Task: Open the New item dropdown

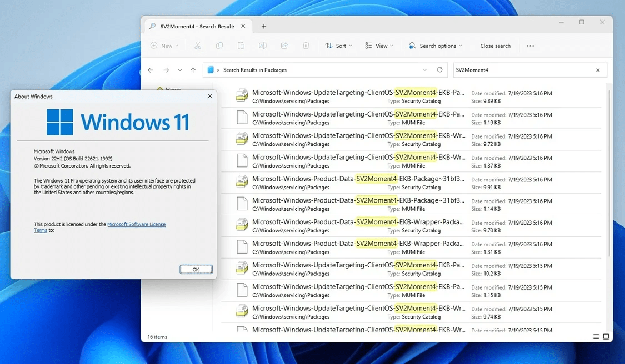Action: point(164,46)
